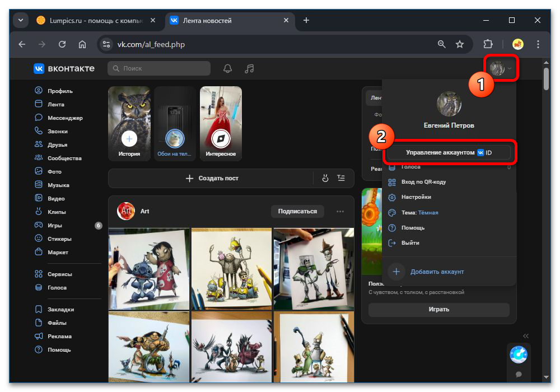
Task: Bookmark this page with the star icon
Action: (460, 44)
